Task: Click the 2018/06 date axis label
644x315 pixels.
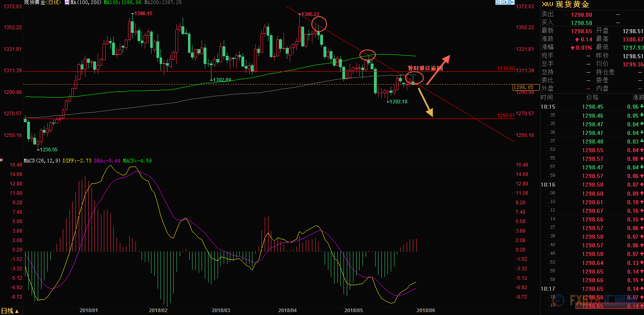Action: click(x=426, y=310)
